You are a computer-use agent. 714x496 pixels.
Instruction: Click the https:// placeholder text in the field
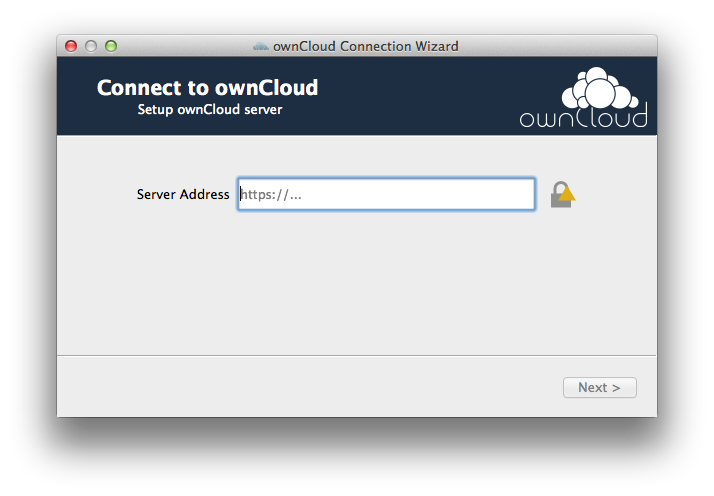tap(271, 195)
